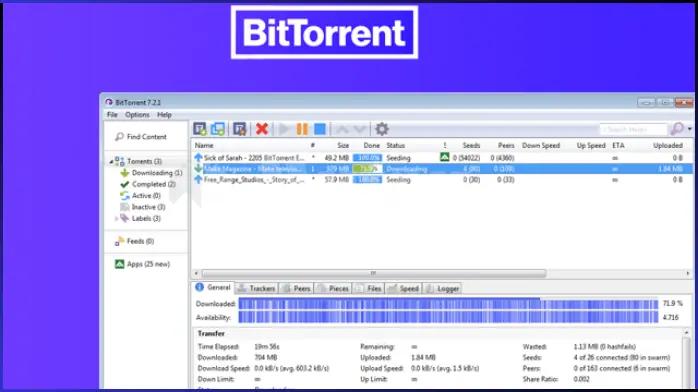The width and height of the screenshot is (698, 392).
Task: Click Create New Torrent toolbar icon
Action: 239,129
